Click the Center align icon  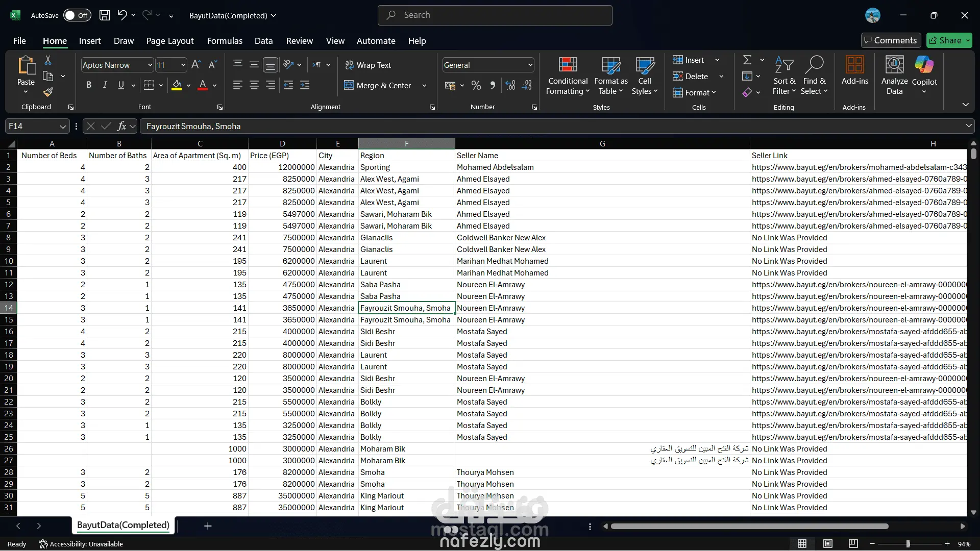pos(254,85)
